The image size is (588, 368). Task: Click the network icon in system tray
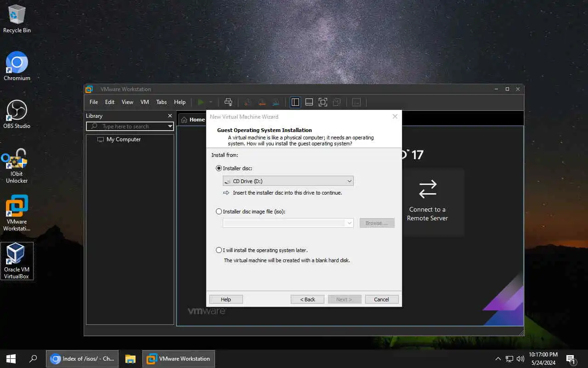509,359
